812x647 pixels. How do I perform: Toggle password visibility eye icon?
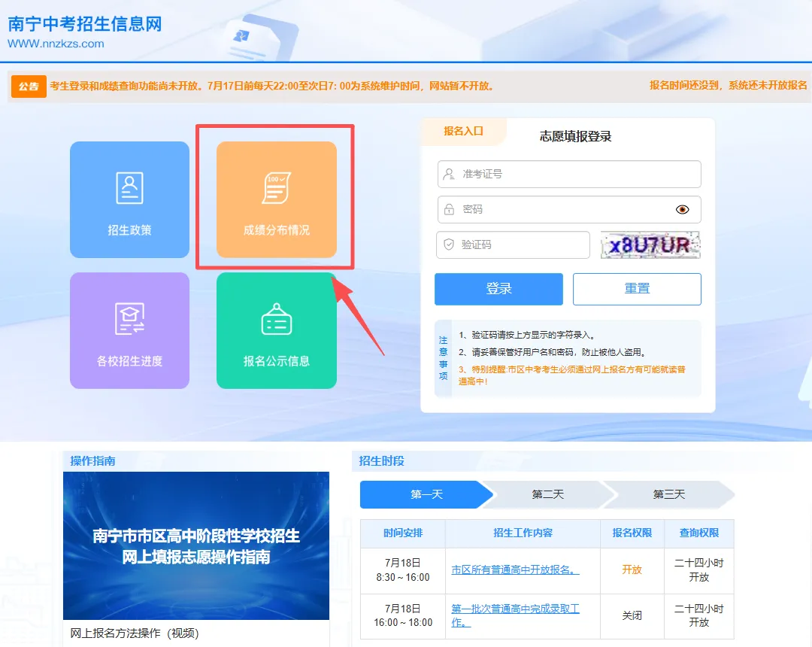(x=683, y=209)
